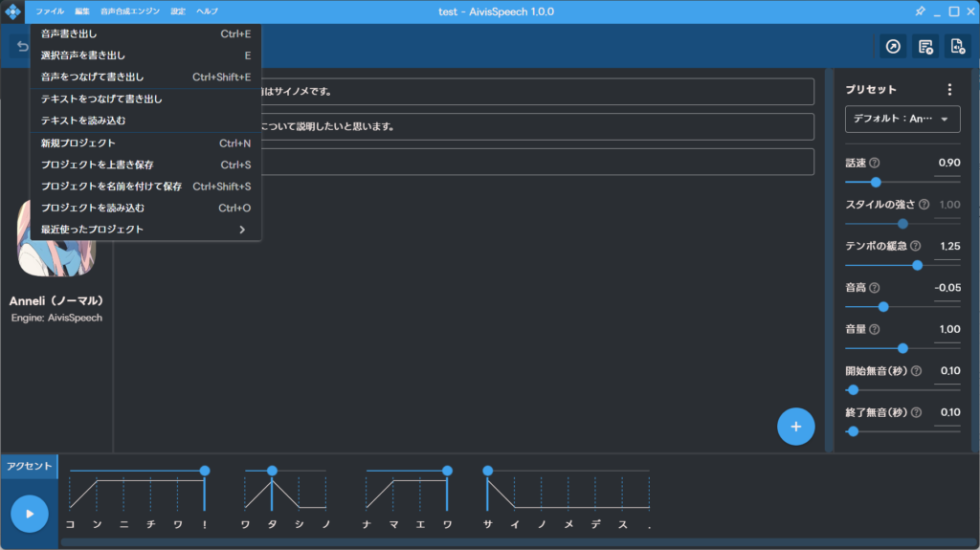The height and width of the screenshot is (550, 980).
Task: Open the 設定 menu
Action: tap(178, 11)
